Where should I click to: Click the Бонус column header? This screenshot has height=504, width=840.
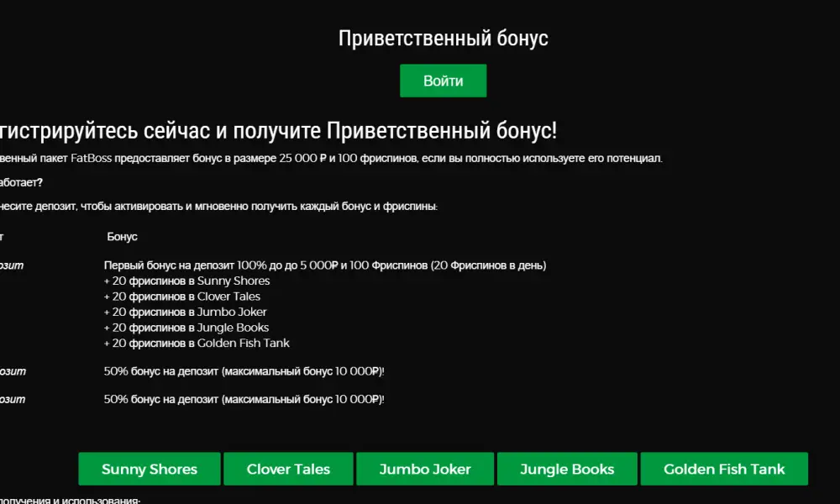coord(122,237)
